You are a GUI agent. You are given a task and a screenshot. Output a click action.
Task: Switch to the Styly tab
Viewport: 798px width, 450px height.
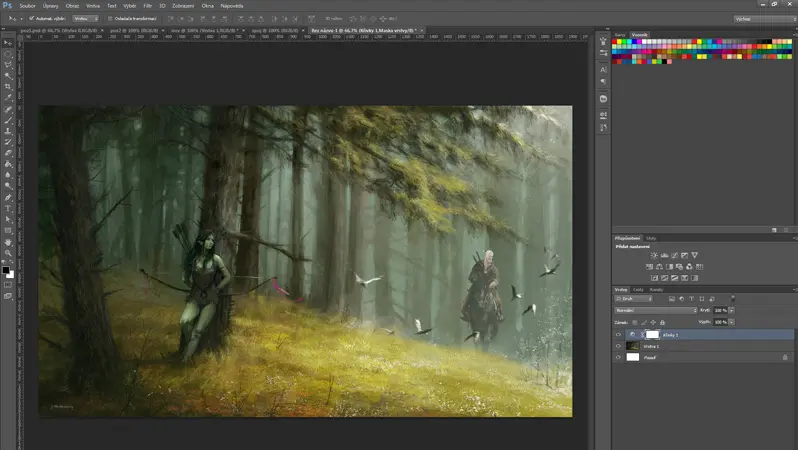651,238
